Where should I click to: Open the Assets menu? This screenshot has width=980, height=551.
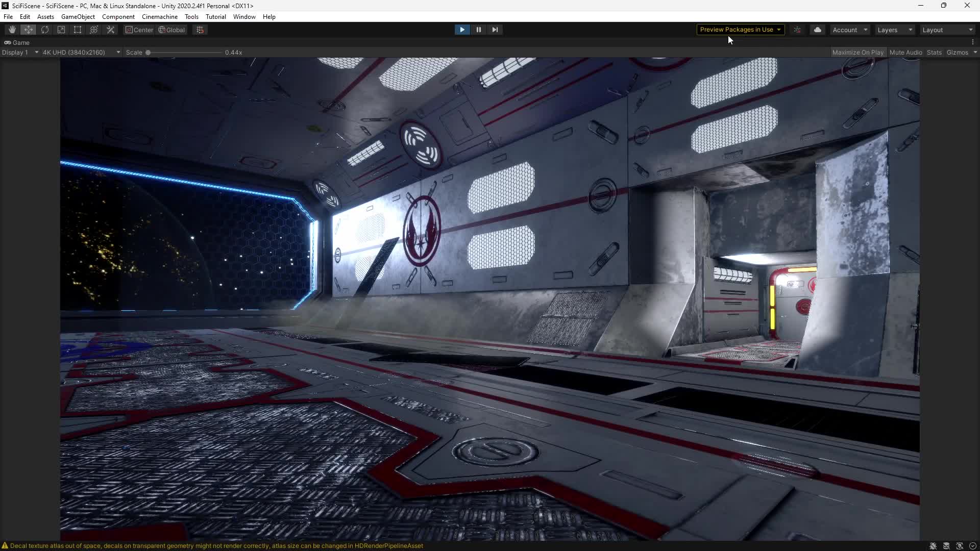click(x=45, y=17)
